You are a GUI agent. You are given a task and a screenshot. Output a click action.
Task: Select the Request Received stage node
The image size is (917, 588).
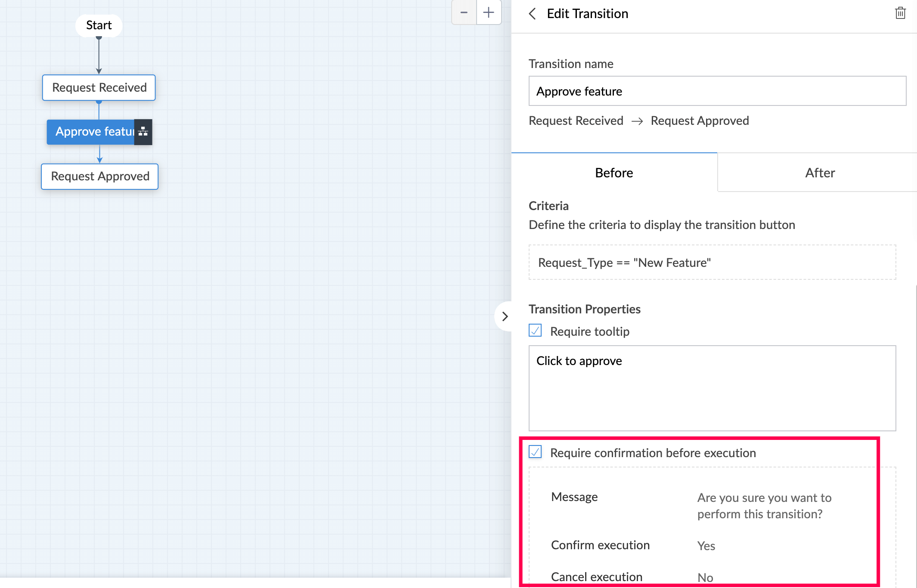click(99, 88)
